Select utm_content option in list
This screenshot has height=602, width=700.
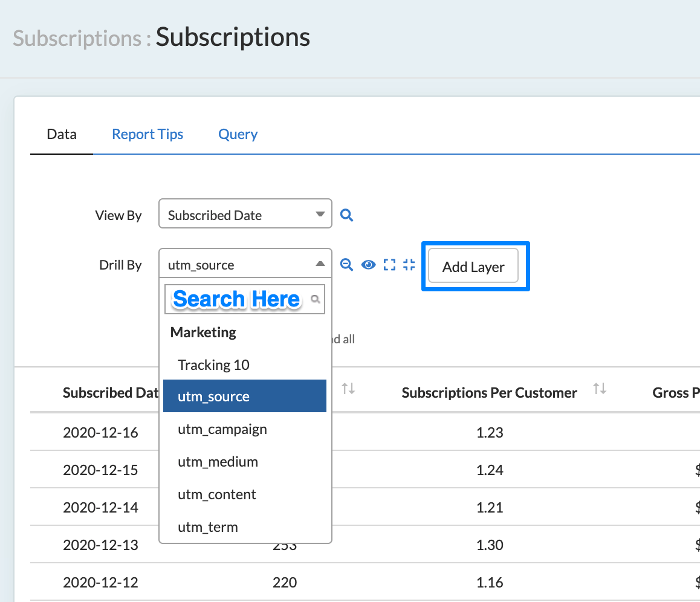coord(216,494)
